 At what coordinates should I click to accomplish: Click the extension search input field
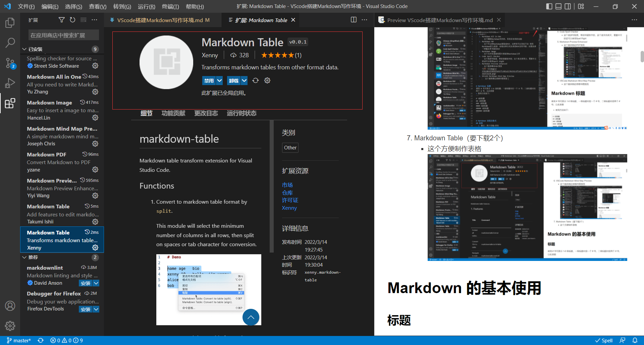tap(63, 35)
